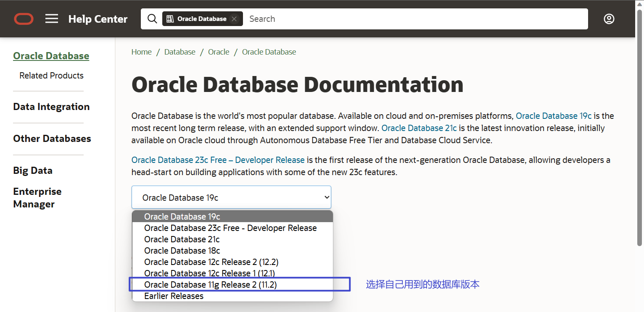Open Big Data sidebar section
The width and height of the screenshot is (644, 312).
33,170
